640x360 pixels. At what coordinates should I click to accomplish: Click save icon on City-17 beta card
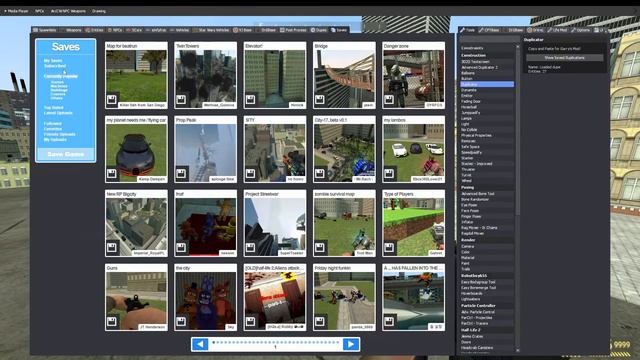320,173
